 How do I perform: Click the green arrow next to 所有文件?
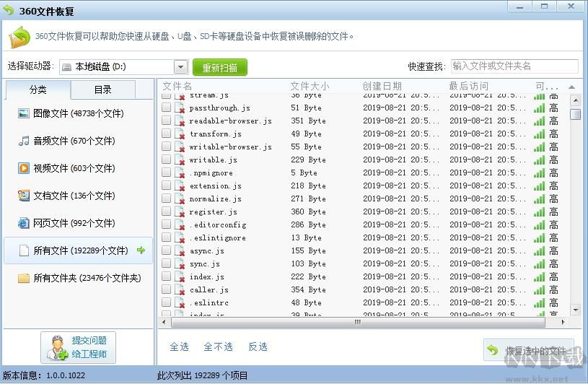click(x=141, y=250)
